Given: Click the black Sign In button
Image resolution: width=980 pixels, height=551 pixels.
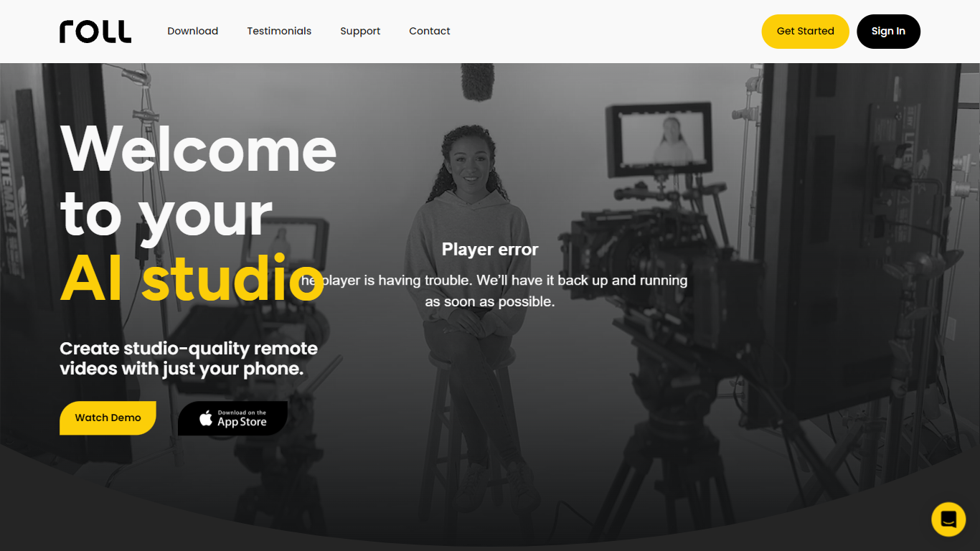Looking at the screenshot, I should (888, 32).
